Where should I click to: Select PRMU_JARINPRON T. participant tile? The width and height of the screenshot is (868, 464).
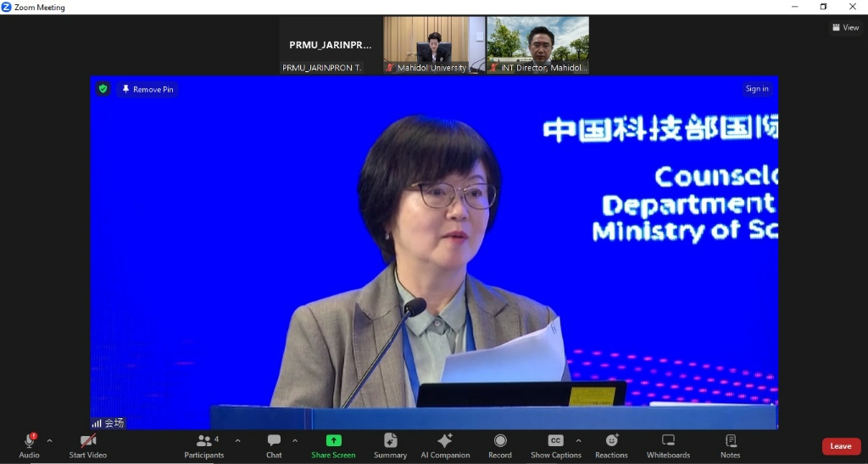[x=330, y=45]
